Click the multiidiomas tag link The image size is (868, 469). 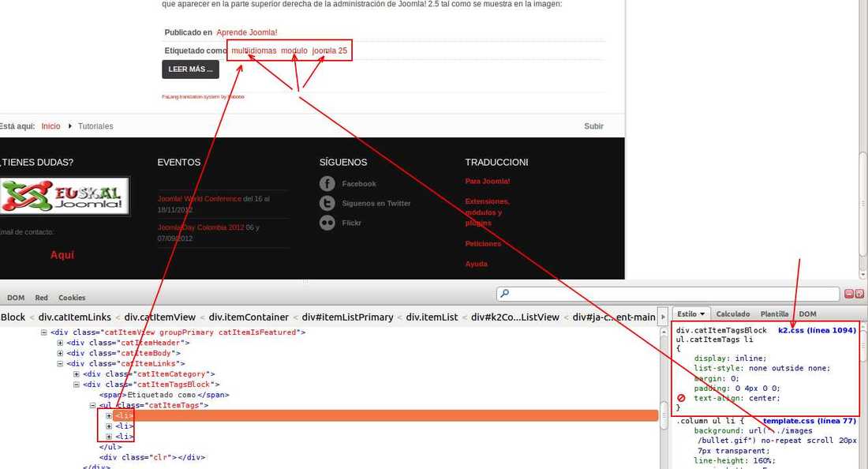tap(253, 51)
